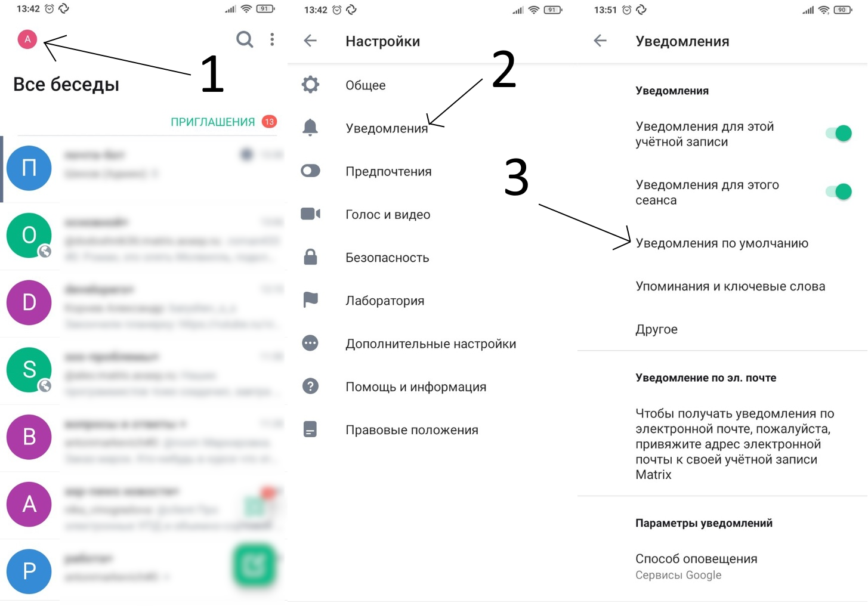868x606 pixels.
Task: Click the bell icon for notifications settings
Action: [x=310, y=128]
